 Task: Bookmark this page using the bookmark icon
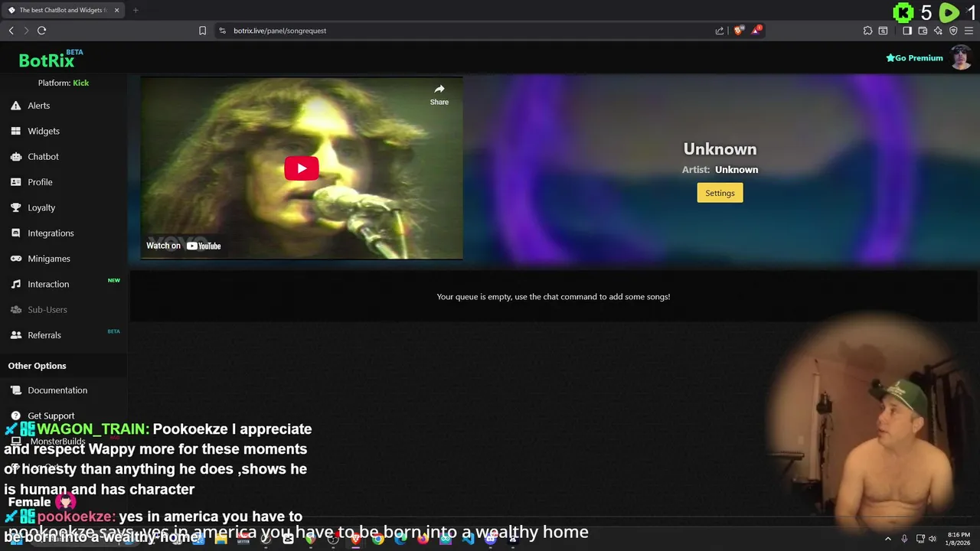pyautogui.click(x=202, y=31)
